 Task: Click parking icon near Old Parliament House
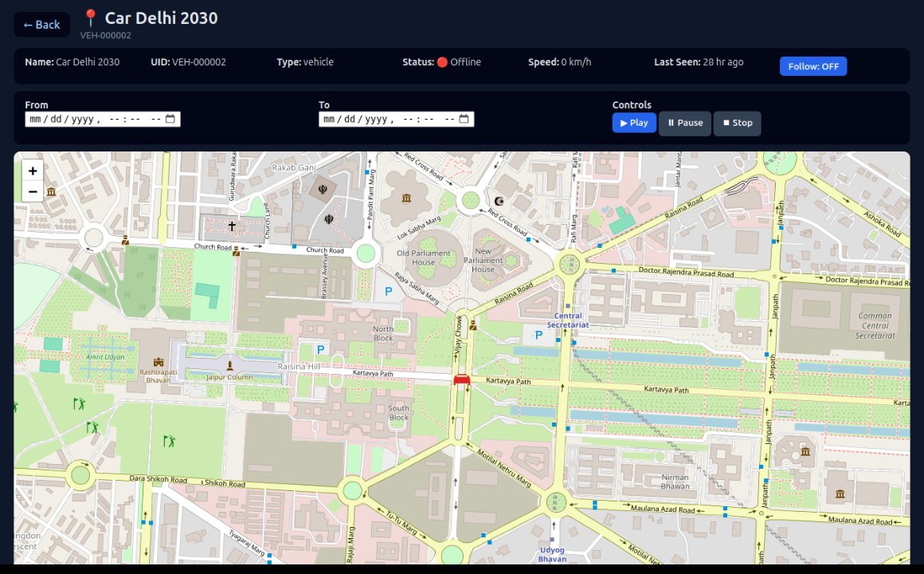(389, 291)
